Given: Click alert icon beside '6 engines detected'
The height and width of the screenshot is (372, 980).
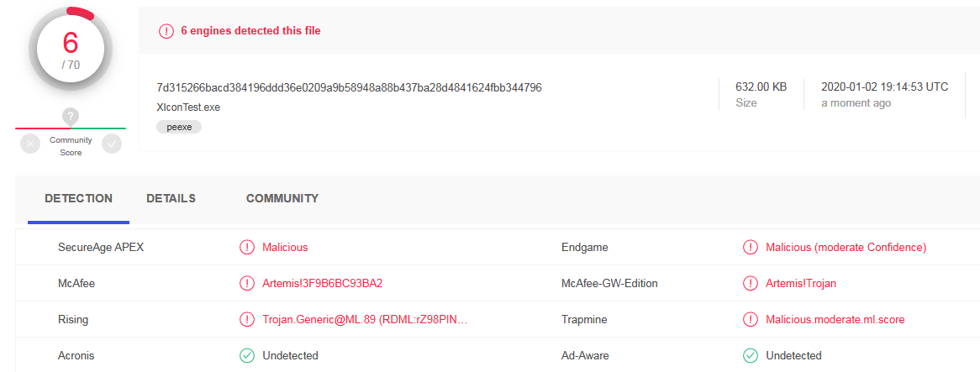Looking at the screenshot, I should pos(166,31).
